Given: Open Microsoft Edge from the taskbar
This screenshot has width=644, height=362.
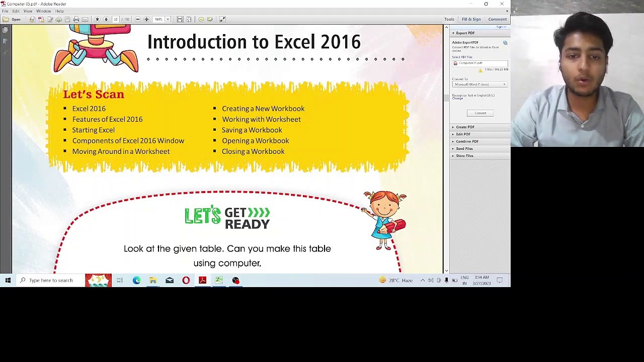Looking at the screenshot, I should click(x=136, y=281).
